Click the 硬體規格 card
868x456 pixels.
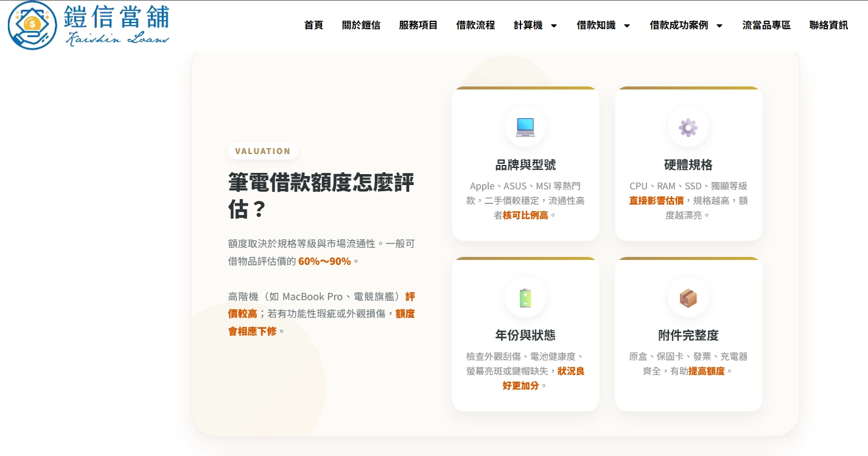pyautogui.click(x=688, y=164)
